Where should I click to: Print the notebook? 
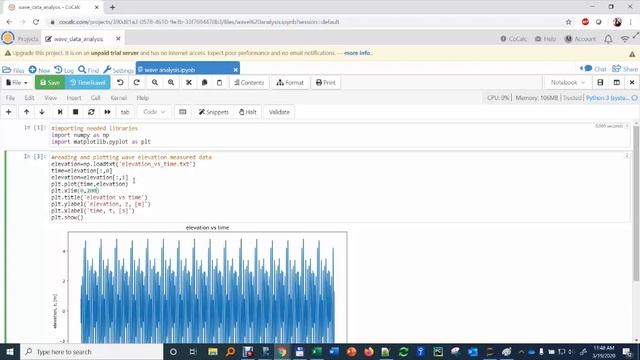coord(325,82)
